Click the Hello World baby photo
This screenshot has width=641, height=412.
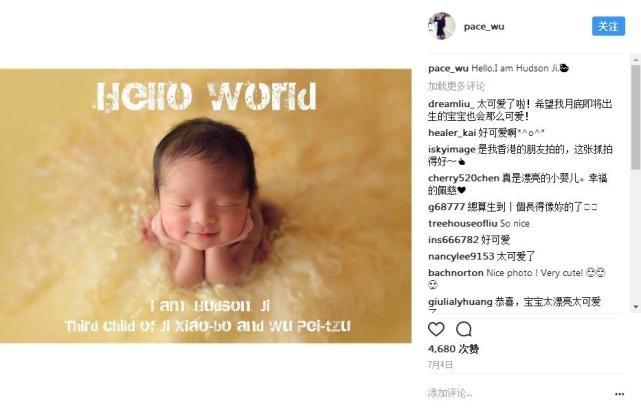click(206, 206)
